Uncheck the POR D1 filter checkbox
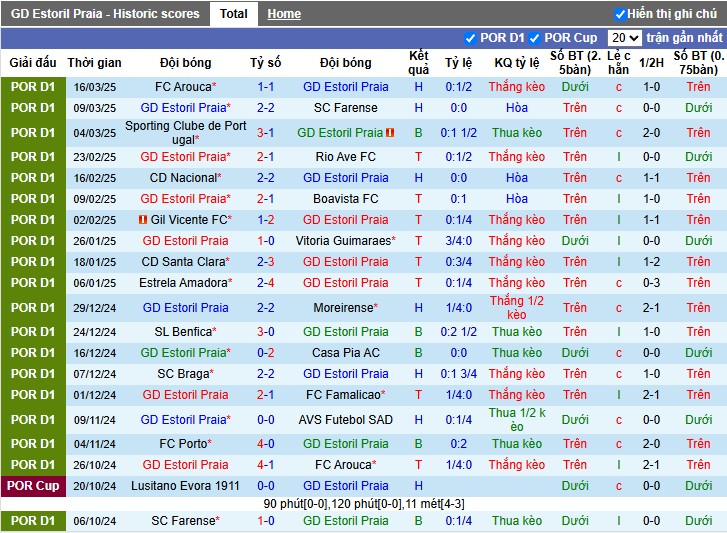Viewport: 727px width, 533px height. click(x=470, y=38)
